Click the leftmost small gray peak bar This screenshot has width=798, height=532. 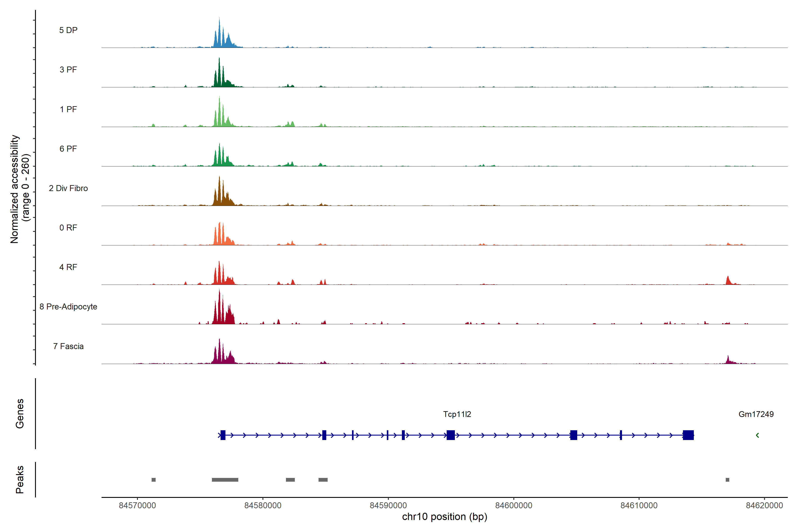[153, 480]
